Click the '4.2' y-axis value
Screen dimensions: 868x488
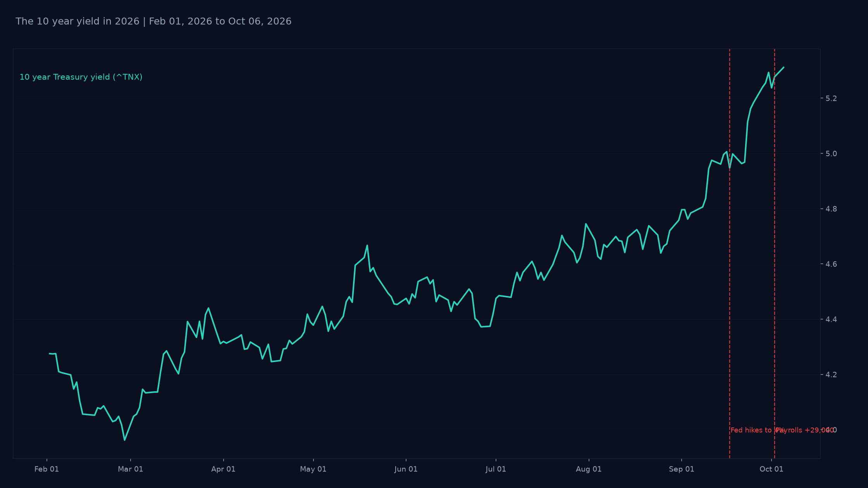coord(831,375)
